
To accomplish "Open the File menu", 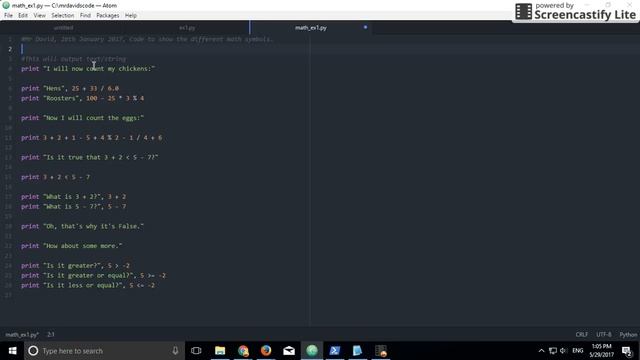I will pyautogui.click(x=8, y=16).
